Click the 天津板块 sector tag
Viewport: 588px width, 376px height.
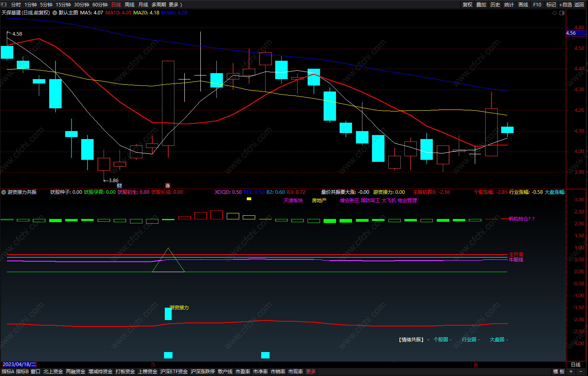[293, 201]
